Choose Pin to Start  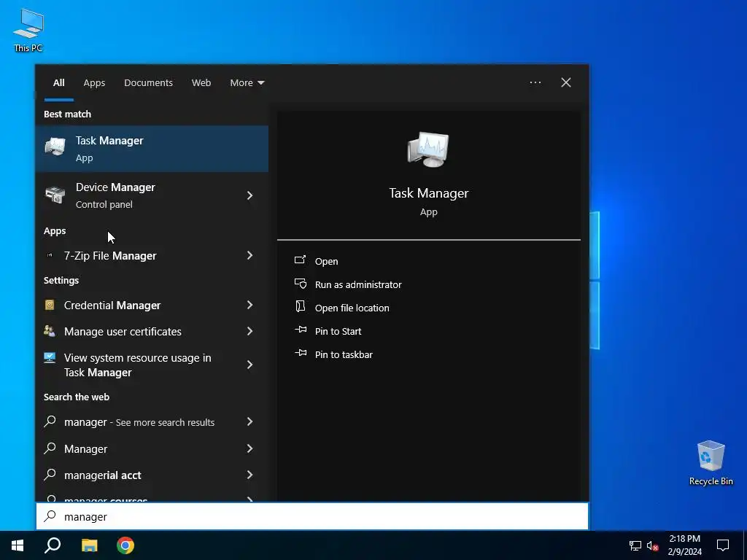click(338, 331)
